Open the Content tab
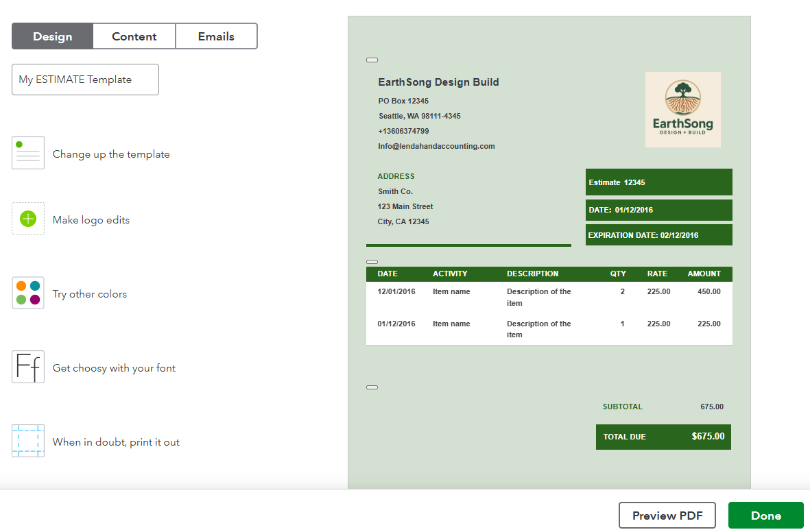 (x=134, y=36)
